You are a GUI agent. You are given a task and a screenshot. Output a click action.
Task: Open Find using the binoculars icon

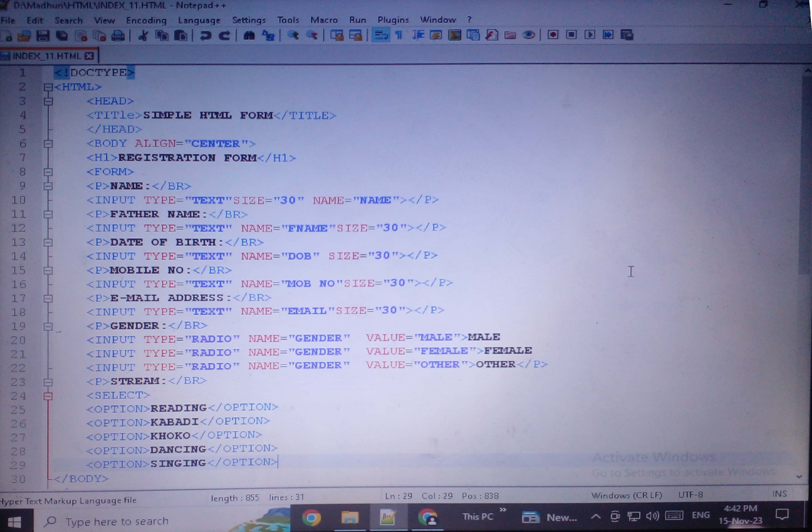tap(249, 35)
